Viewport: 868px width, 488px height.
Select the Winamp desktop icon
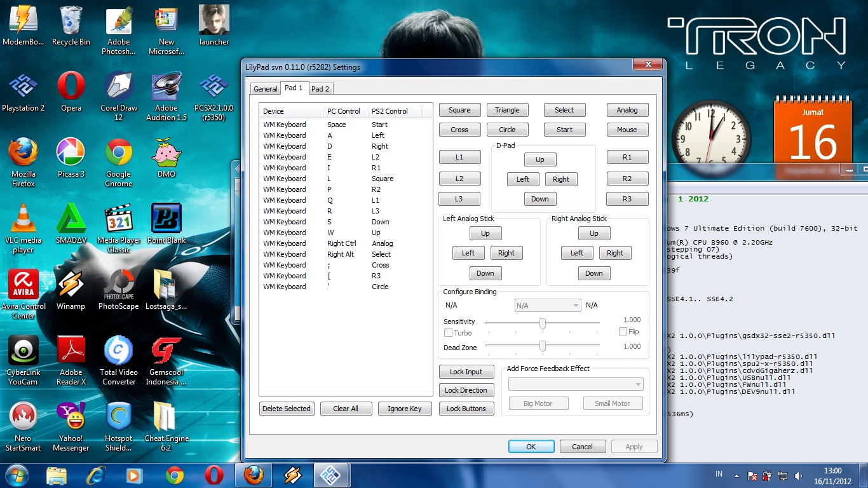click(71, 290)
